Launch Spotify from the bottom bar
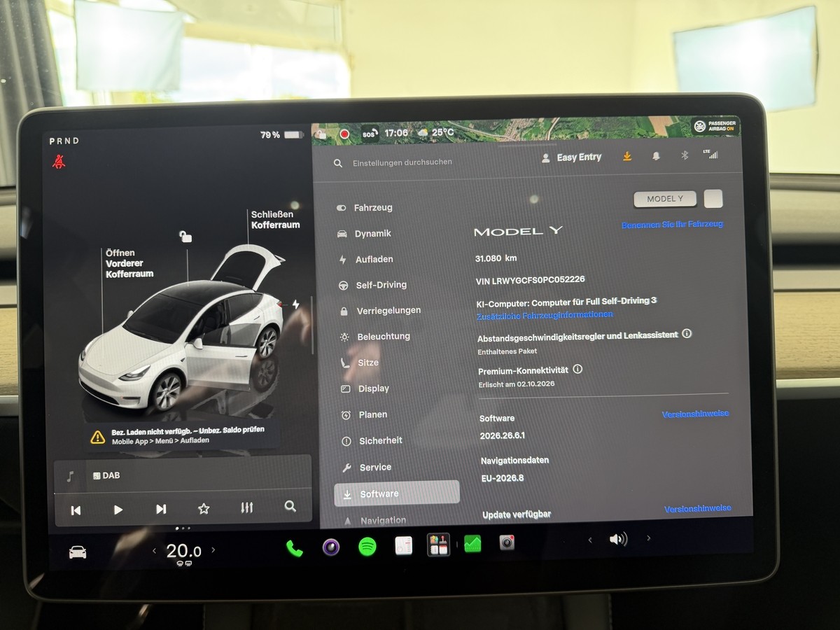The width and height of the screenshot is (840, 630). tap(367, 547)
